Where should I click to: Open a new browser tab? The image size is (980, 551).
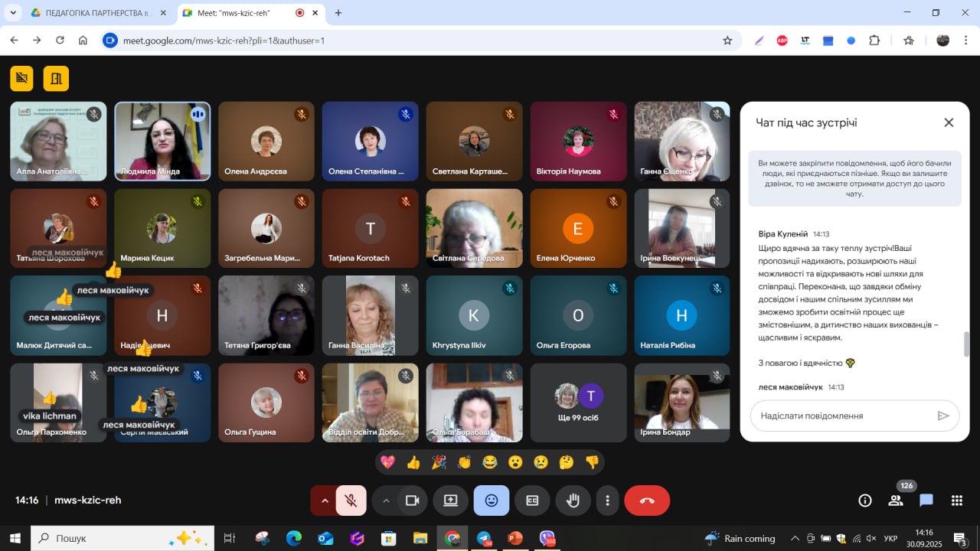[338, 13]
